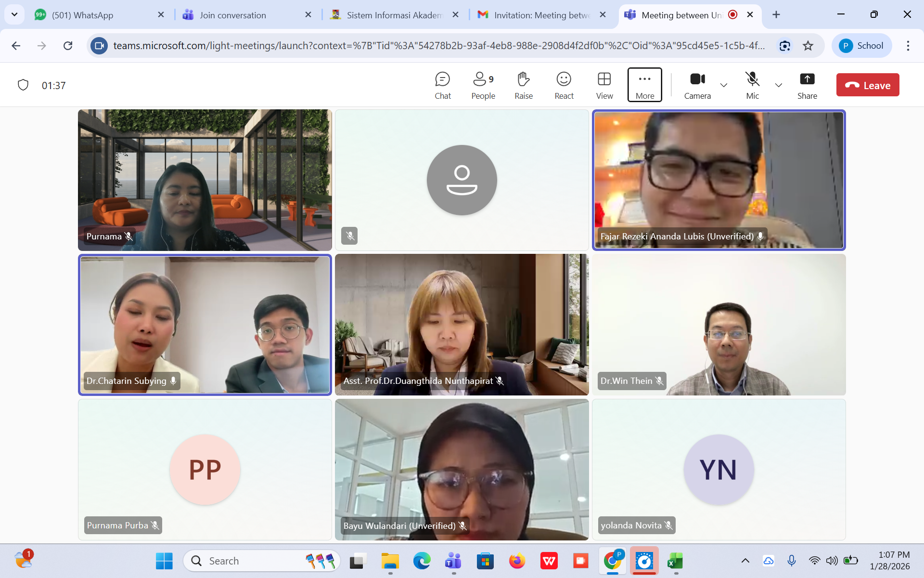Click the Share screen icon
This screenshot has width=924, height=578.
point(807,85)
